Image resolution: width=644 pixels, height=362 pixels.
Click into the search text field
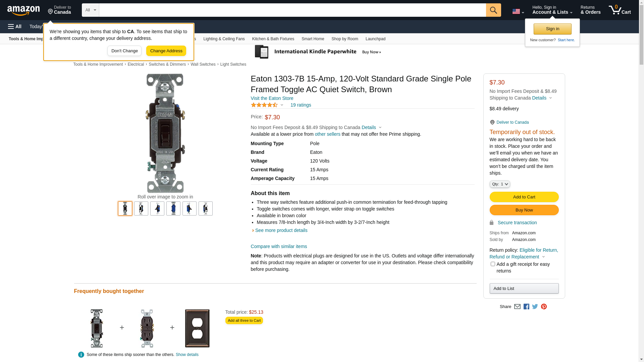coord(292,10)
